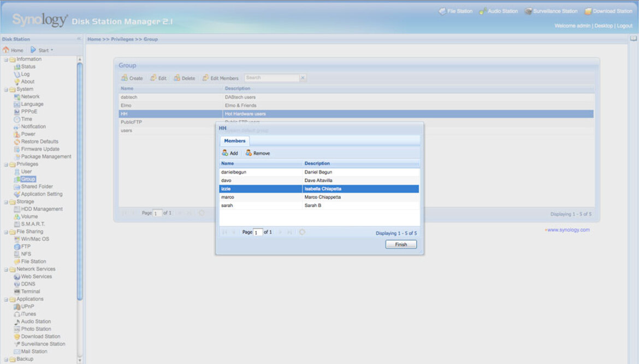The image size is (639, 364).
Task: Click Remove in HH members dialog
Action: [258, 153]
